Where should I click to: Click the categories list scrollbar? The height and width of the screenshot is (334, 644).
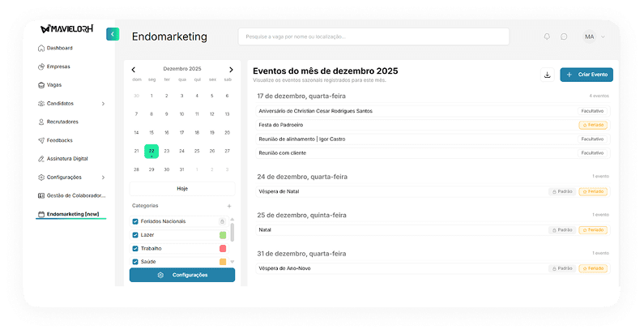pyautogui.click(x=232, y=233)
